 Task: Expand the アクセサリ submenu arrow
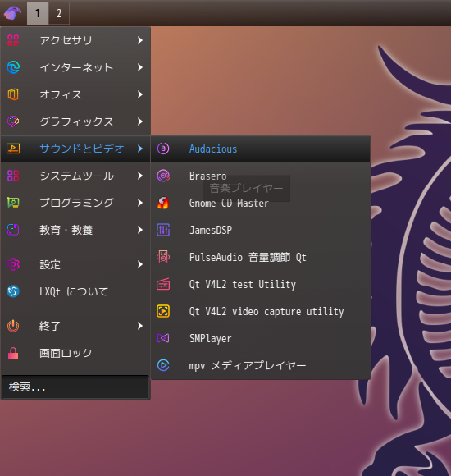[140, 40]
